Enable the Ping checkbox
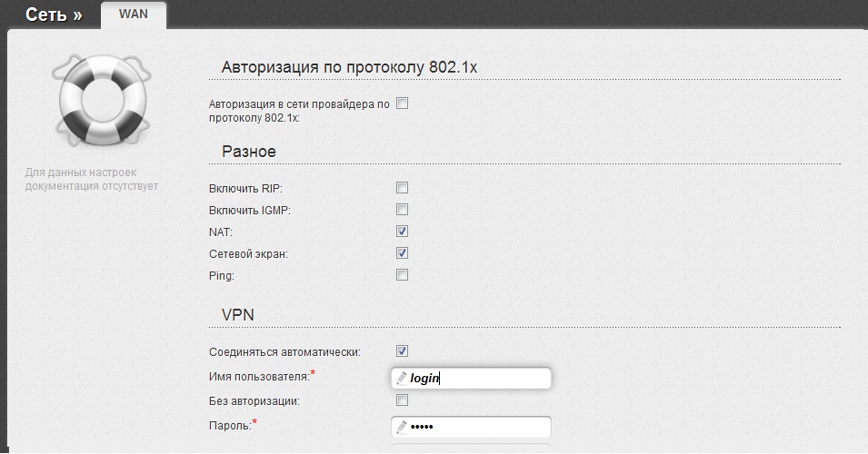The height and width of the screenshot is (454, 868). (403, 275)
